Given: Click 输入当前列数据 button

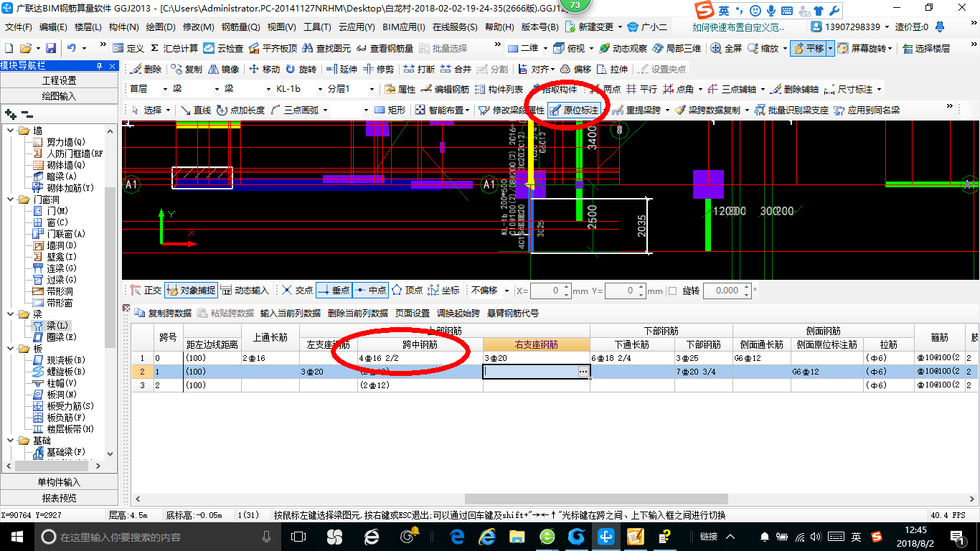Looking at the screenshot, I should [x=291, y=313].
